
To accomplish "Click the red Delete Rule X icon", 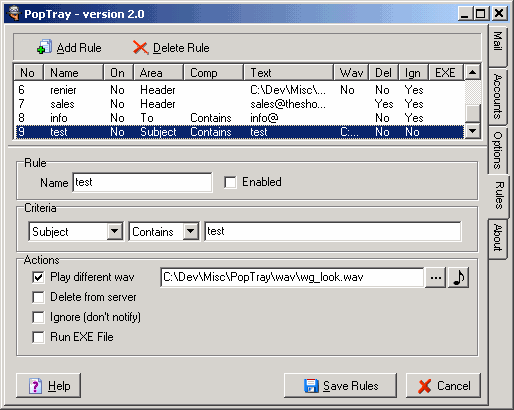I will (140, 47).
